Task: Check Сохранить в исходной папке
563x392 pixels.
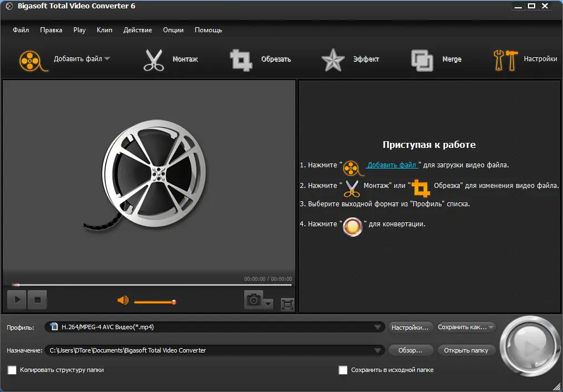Action: coord(343,370)
